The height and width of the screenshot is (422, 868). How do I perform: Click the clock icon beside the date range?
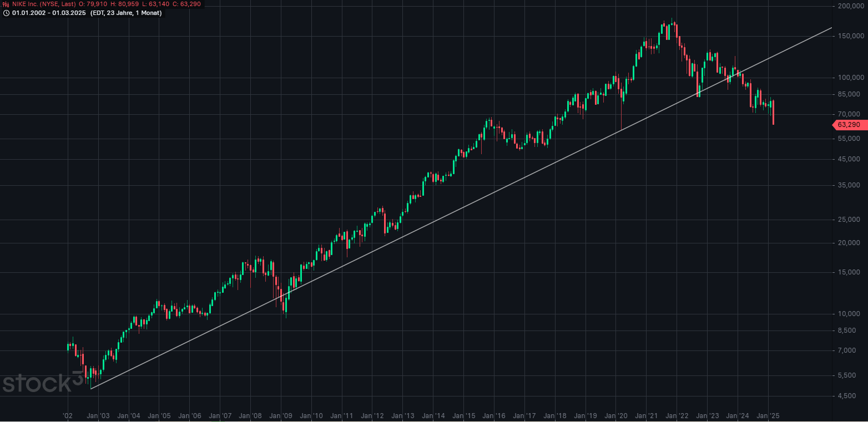pyautogui.click(x=6, y=13)
